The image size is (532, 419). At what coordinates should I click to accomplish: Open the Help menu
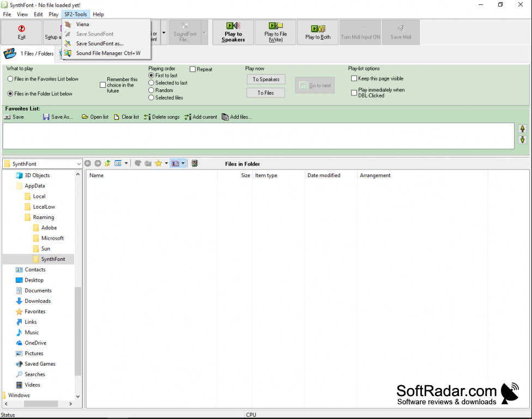(98, 14)
